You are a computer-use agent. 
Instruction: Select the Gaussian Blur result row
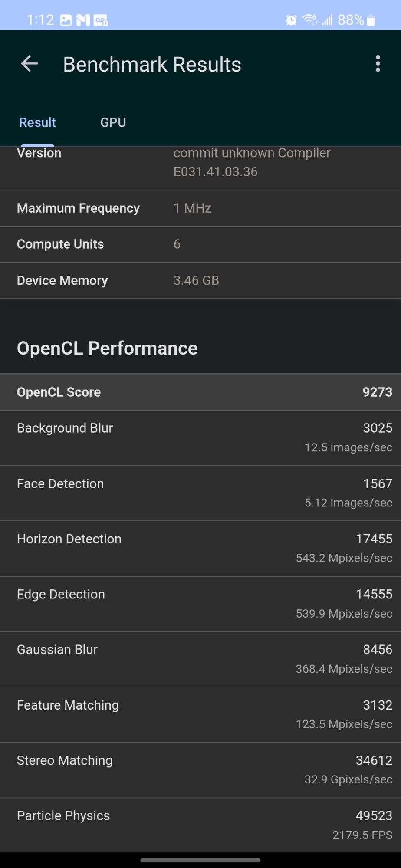[200, 659]
